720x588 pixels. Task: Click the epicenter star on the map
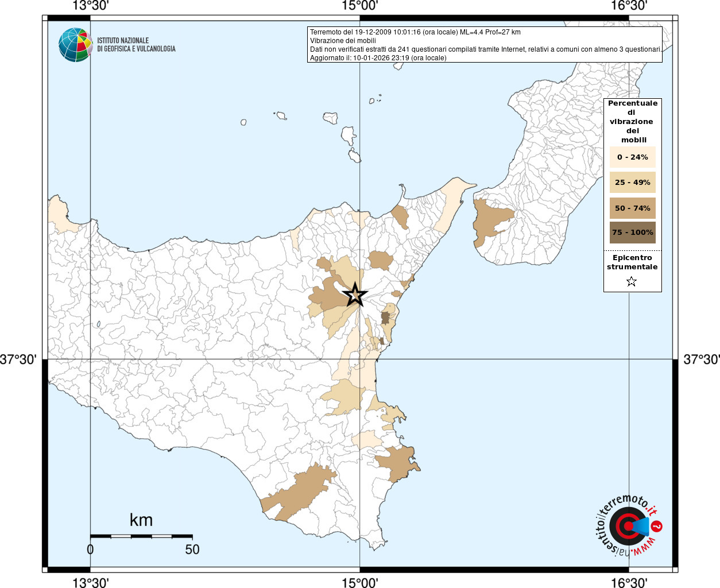[355, 295]
